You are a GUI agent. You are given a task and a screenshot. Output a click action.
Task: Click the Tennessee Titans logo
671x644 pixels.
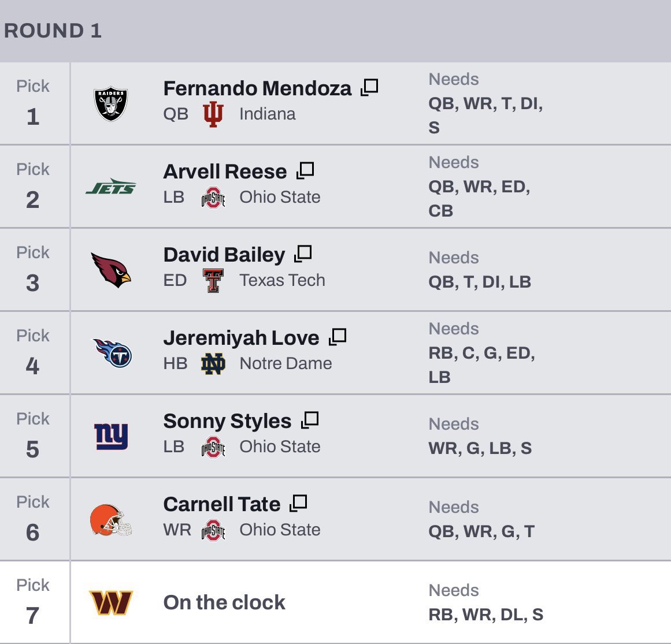click(x=112, y=353)
